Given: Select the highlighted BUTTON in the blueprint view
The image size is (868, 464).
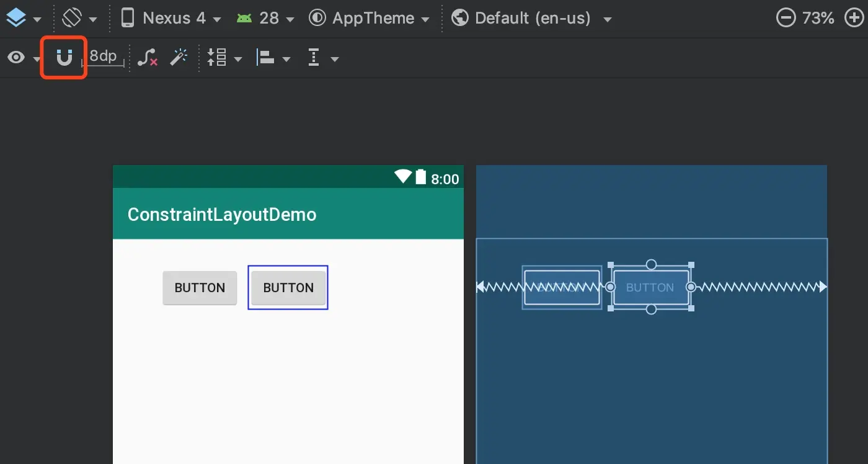Looking at the screenshot, I should coord(650,287).
